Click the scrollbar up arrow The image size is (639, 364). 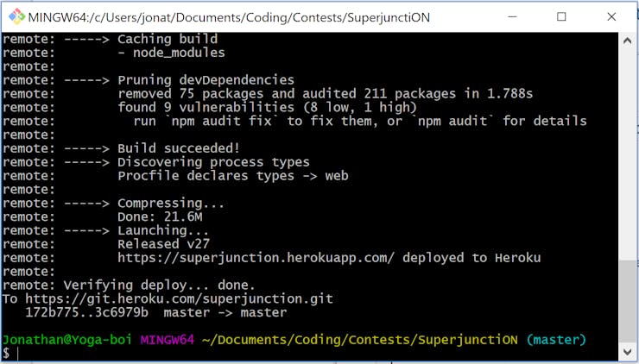point(627,41)
